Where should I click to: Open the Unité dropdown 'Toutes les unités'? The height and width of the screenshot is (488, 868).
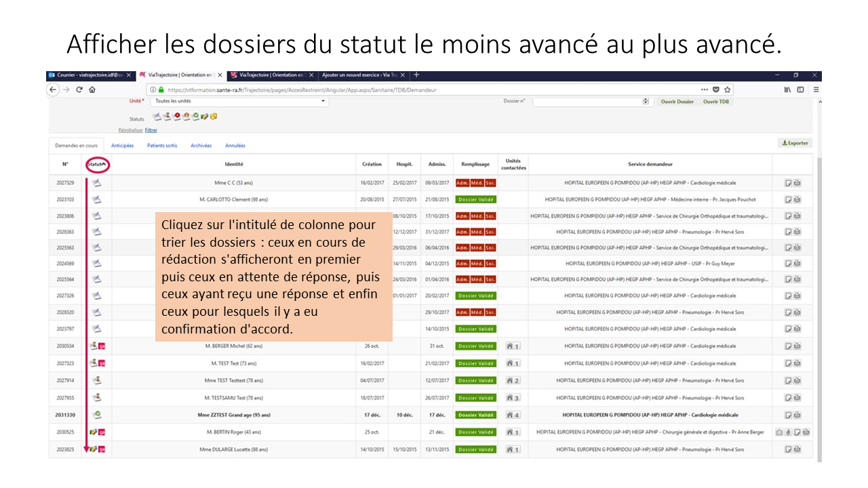[x=240, y=102]
